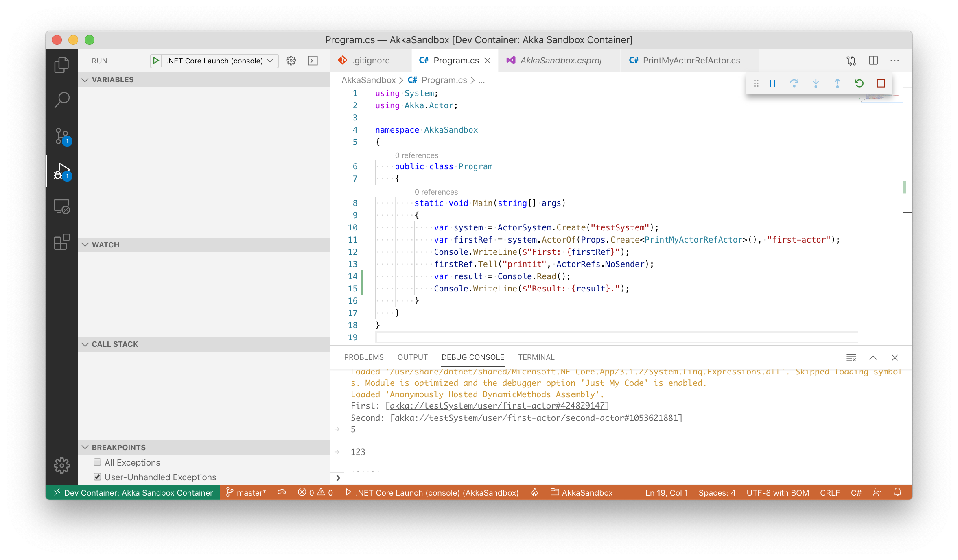Click Dev Container: Akka Sandbox Container status item
The height and width of the screenshot is (560, 958).
(132, 493)
